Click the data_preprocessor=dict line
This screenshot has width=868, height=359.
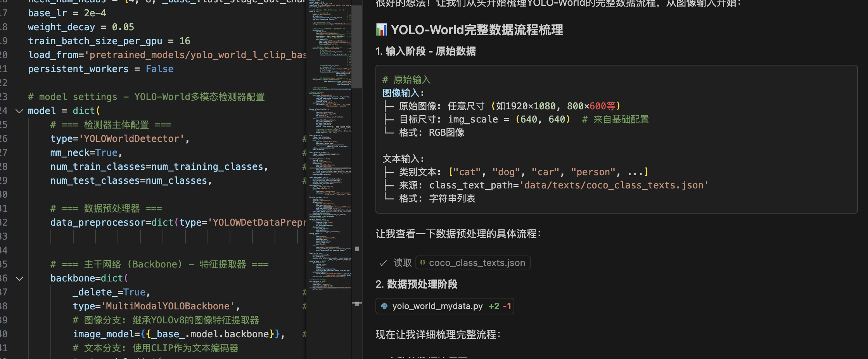click(178, 223)
